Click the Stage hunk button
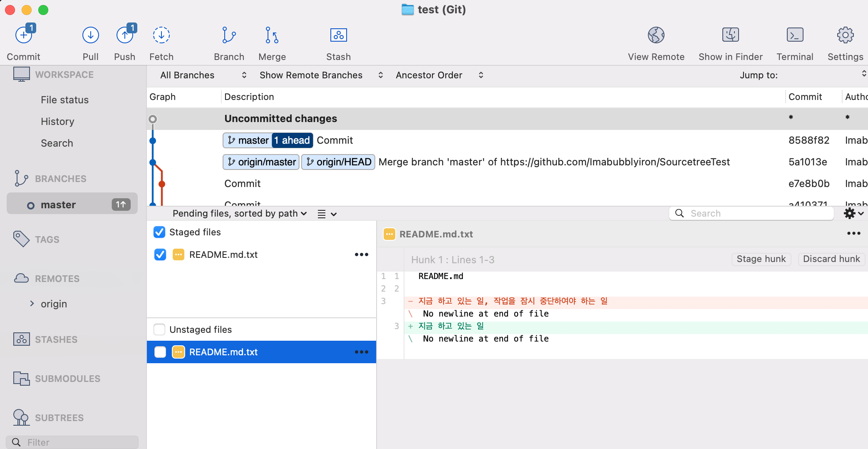 tap(761, 259)
